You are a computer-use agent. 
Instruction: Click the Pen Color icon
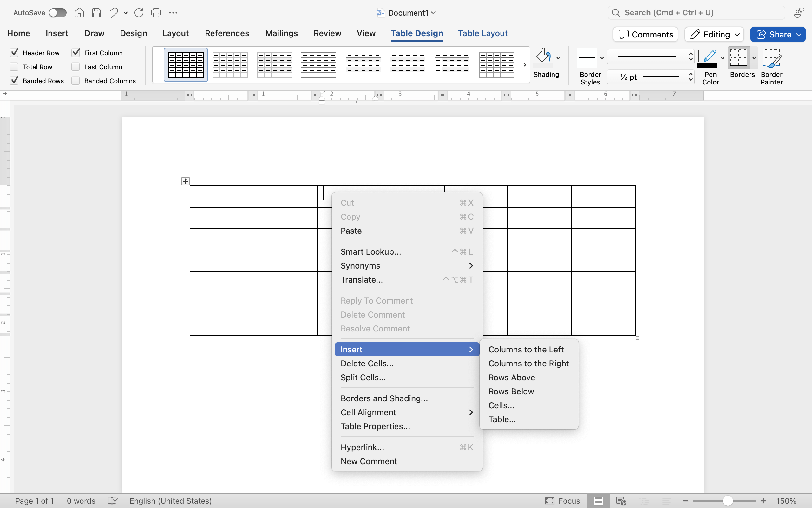[x=707, y=58]
